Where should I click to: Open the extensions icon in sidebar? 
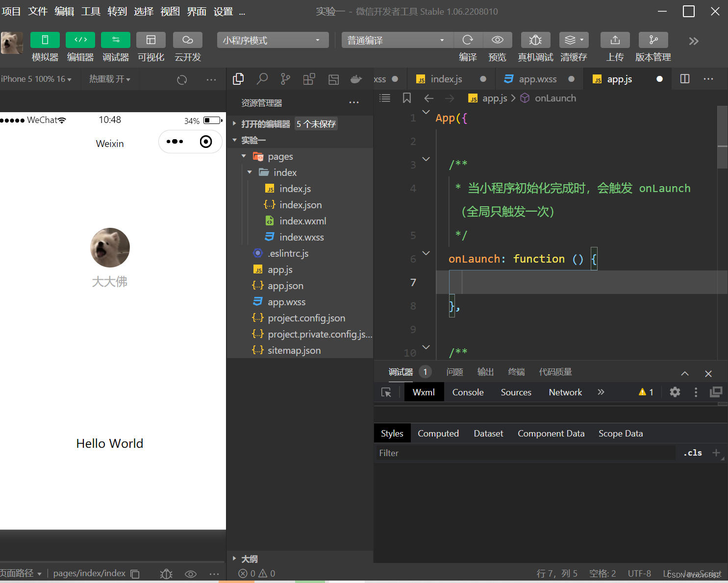(x=309, y=79)
